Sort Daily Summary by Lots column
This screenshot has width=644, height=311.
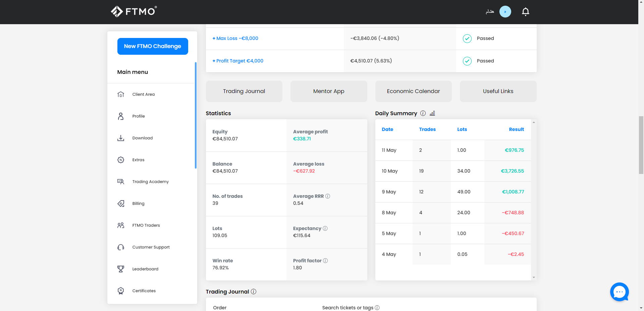[462, 129]
